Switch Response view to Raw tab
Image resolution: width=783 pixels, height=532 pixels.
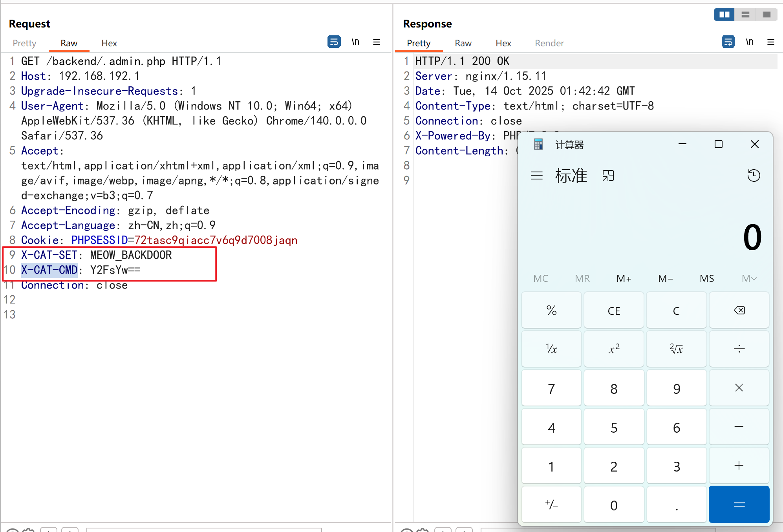[463, 43]
